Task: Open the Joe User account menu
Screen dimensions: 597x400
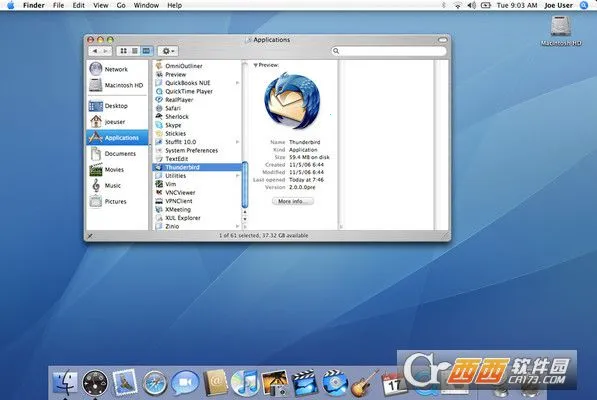Action: [559, 5]
